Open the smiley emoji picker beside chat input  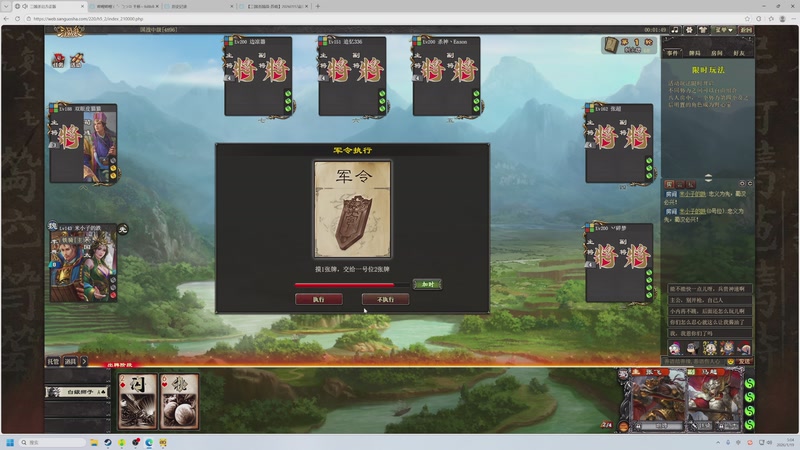pos(731,361)
